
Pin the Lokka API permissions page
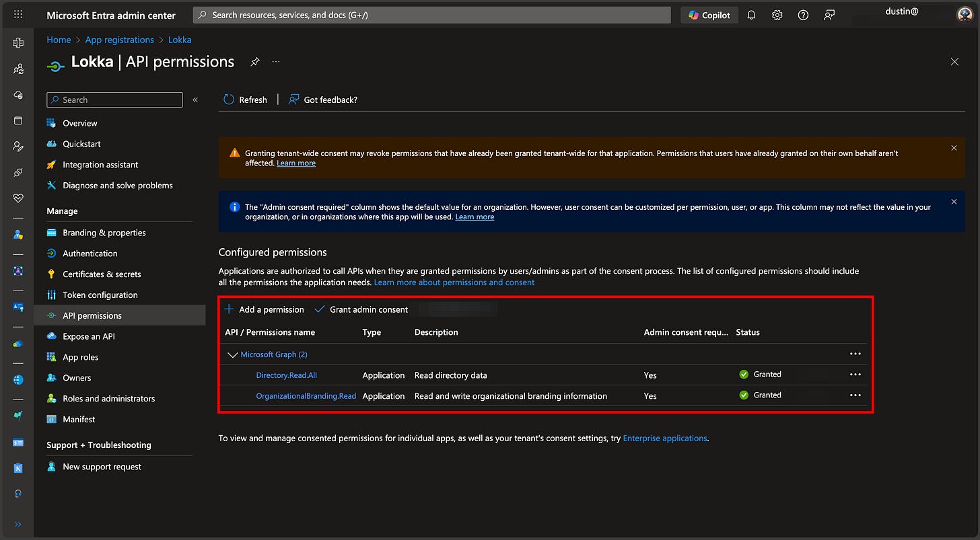click(x=254, y=62)
